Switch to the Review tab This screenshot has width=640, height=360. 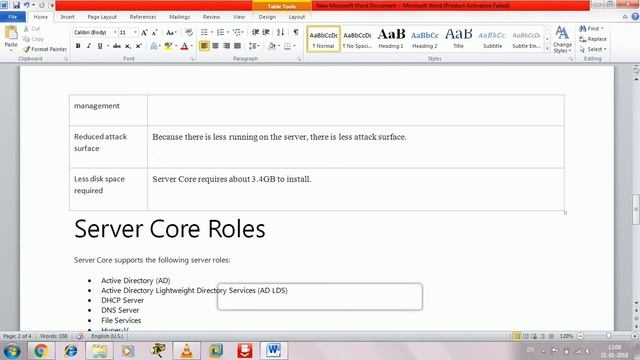coord(211,17)
